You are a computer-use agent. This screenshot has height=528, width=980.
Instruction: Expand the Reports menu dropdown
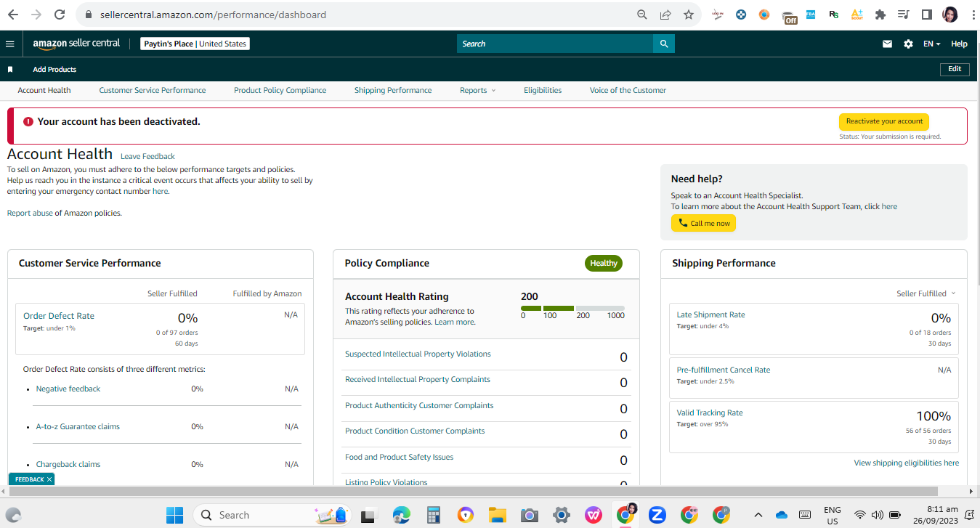[x=477, y=90]
